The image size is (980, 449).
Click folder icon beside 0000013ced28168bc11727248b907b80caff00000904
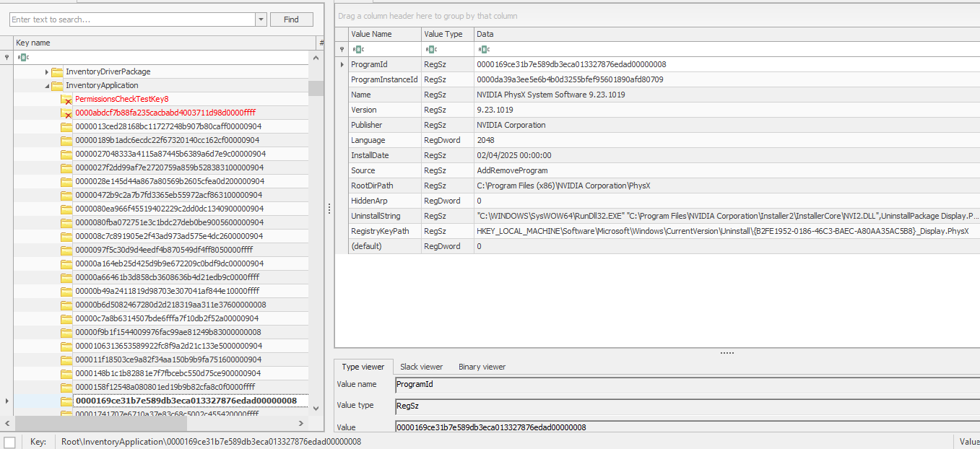(66, 126)
